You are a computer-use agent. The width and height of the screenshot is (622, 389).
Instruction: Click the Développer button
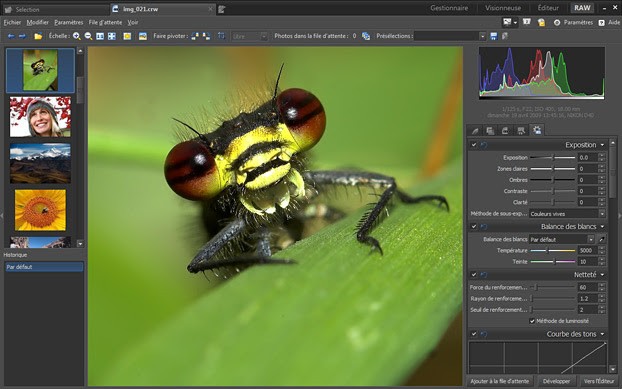click(556, 381)
